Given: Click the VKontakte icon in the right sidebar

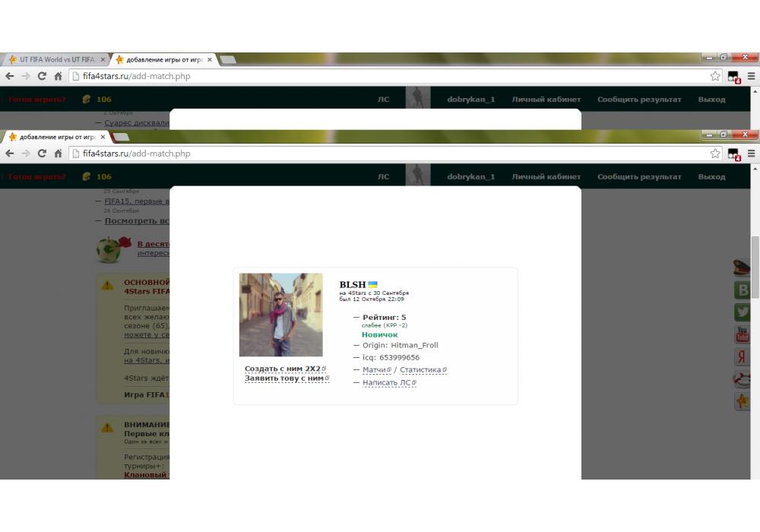Looking at the screenshot, I should coord(743,290).
